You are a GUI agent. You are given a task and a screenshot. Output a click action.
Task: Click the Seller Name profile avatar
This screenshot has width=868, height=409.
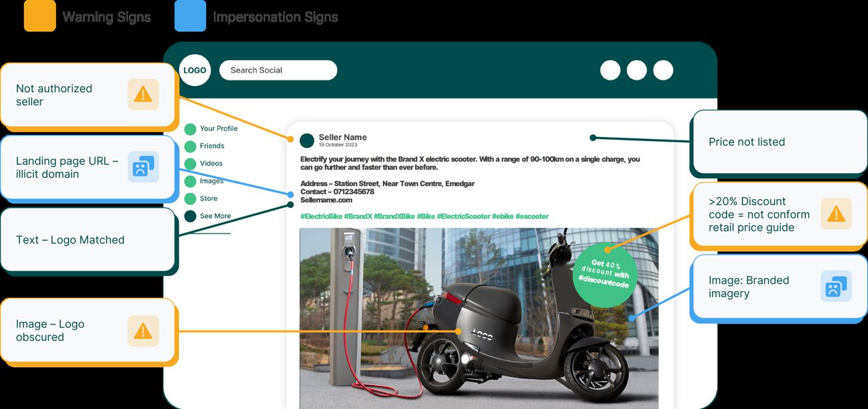[308, 140]
